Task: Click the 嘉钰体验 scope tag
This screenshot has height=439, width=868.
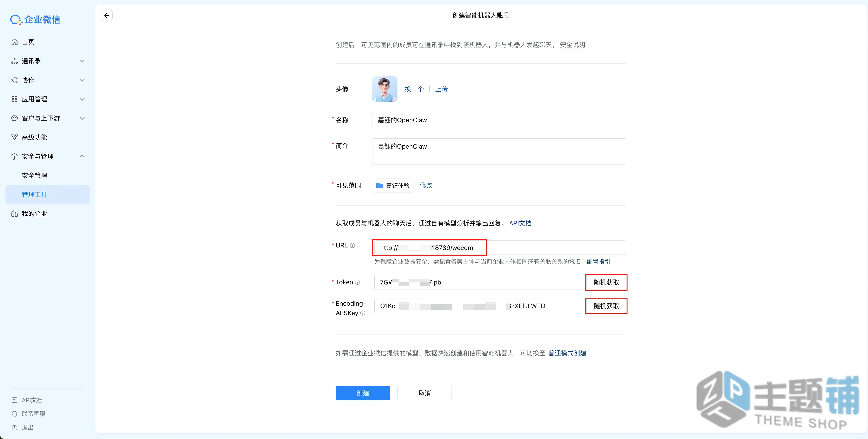Action: click(x=393, y=185)
